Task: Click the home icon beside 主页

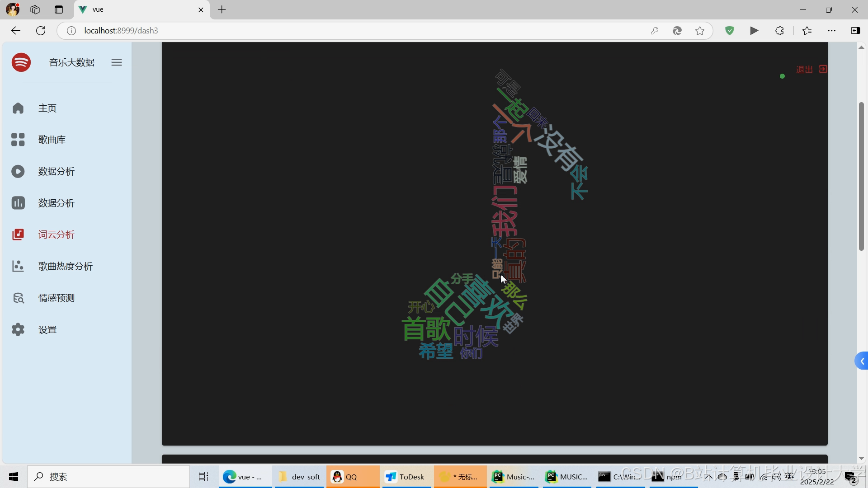Action: 18,108
